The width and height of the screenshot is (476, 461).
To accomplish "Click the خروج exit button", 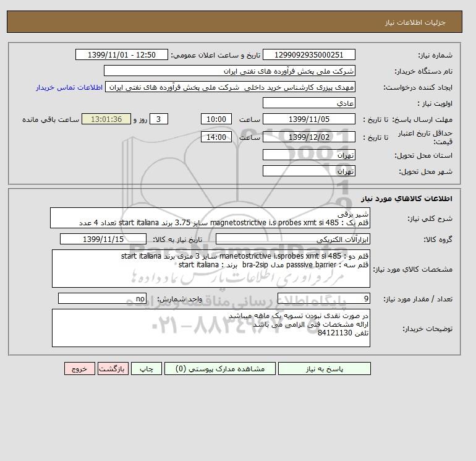I will (80, 368).
